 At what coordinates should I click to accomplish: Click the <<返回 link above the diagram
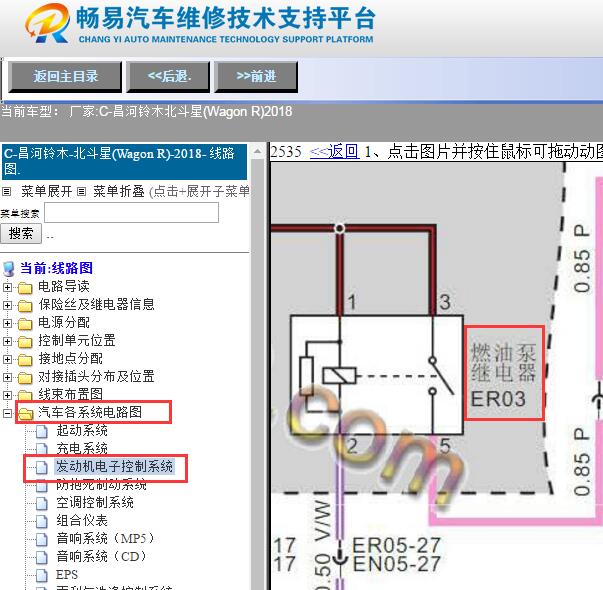(334, 152)
